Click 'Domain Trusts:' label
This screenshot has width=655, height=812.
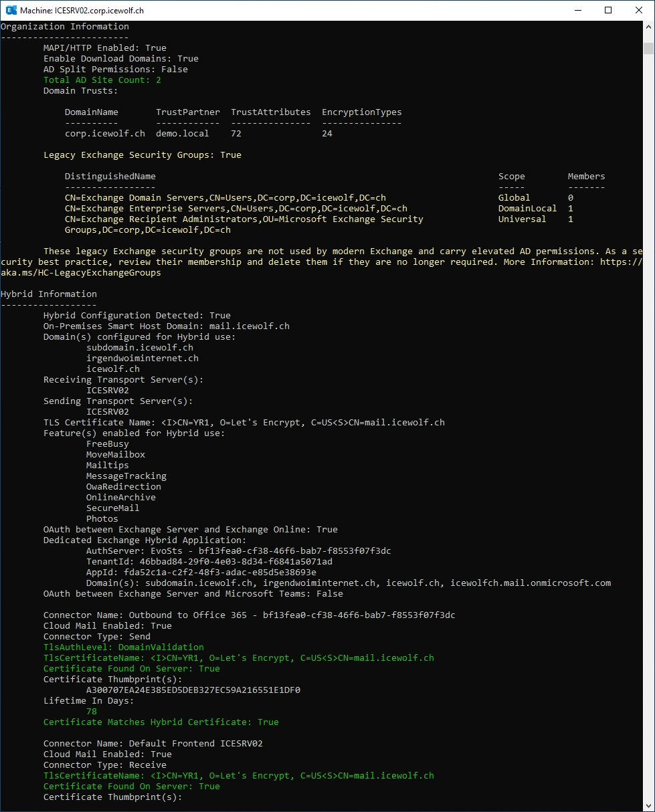pos(81,91)
